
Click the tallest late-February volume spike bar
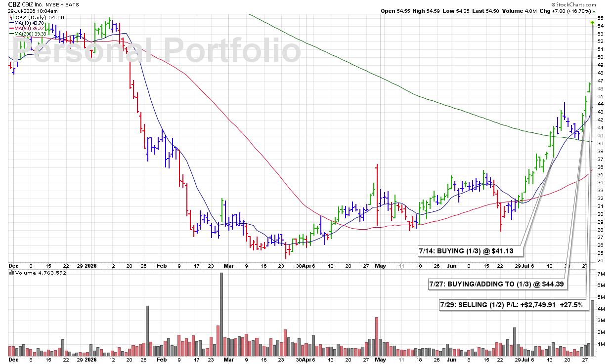click(x=221, y=315)
